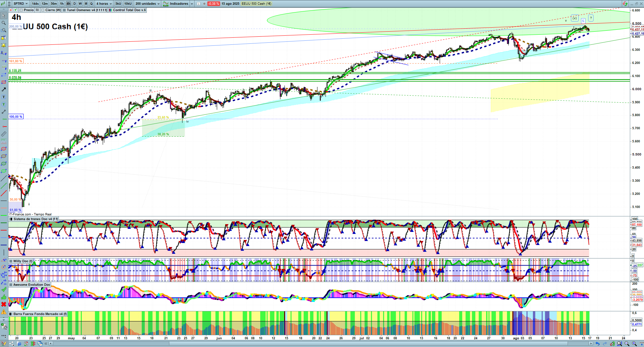Switch to the 1h timeframe
The height and width of the screenshot is (347, 644).
62,4
